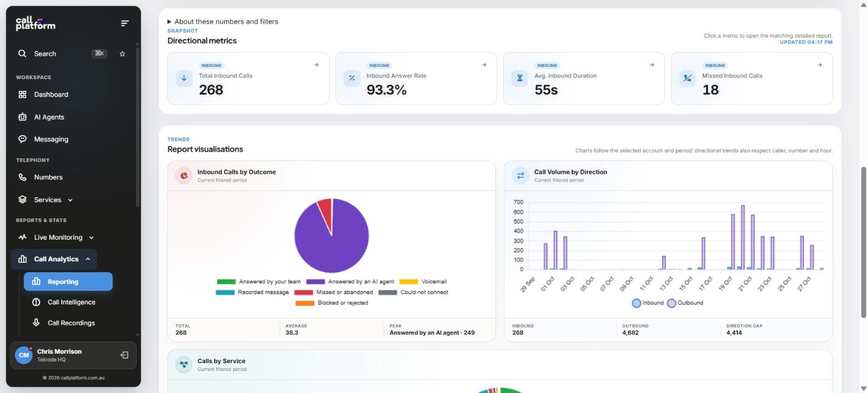Open Missed Inbound Calls report arrow
Image resolution: width=868 pixels, height=393 pixels.
[820, 65]
